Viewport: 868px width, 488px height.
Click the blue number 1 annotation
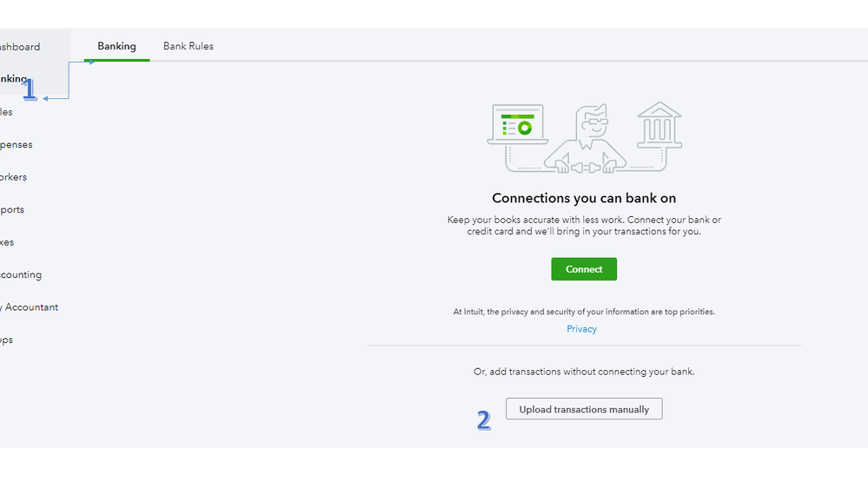coord(30,89)
